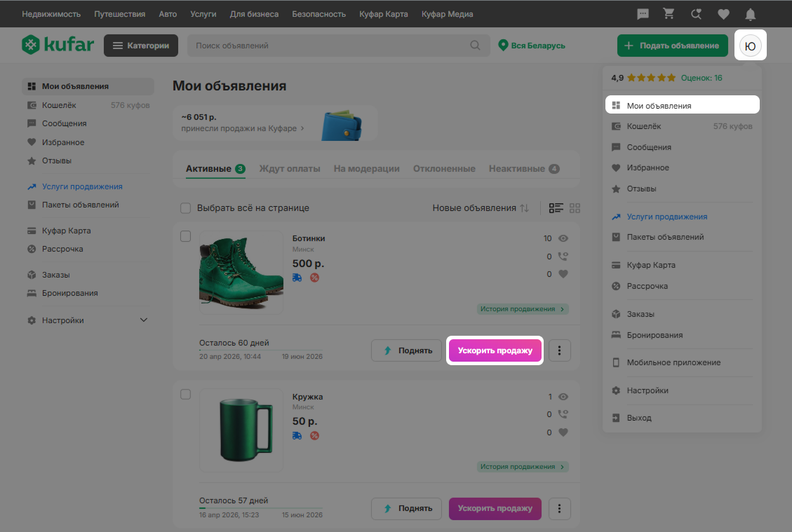Open more options menu for Ботинки

click(559, 350)
